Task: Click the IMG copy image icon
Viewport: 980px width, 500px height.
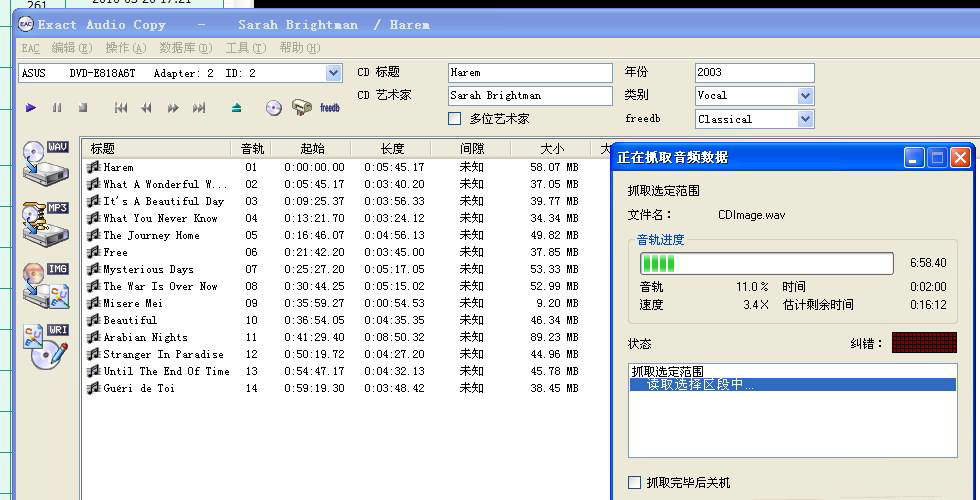Action: pos(46,285)
